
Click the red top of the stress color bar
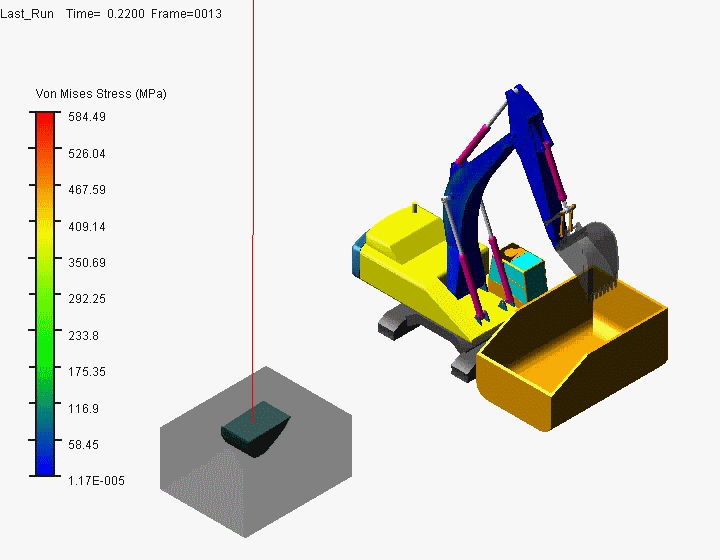pyautogui.click(x=45, y=122)
